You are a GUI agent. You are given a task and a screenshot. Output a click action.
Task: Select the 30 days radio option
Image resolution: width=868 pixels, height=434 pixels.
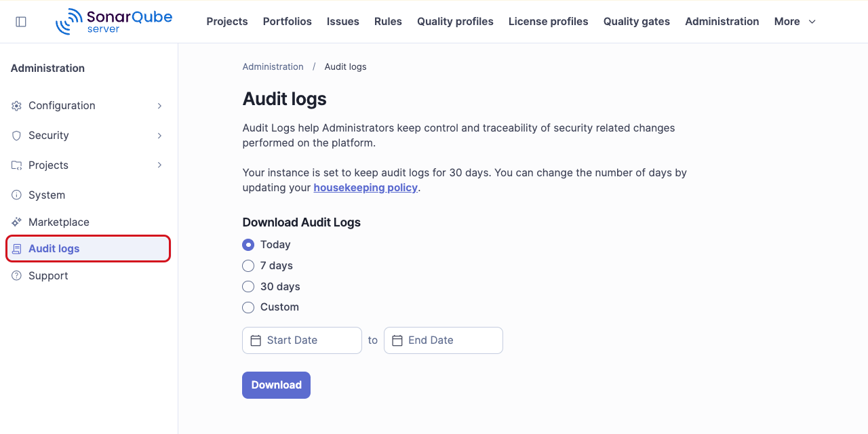click(248, 286)
